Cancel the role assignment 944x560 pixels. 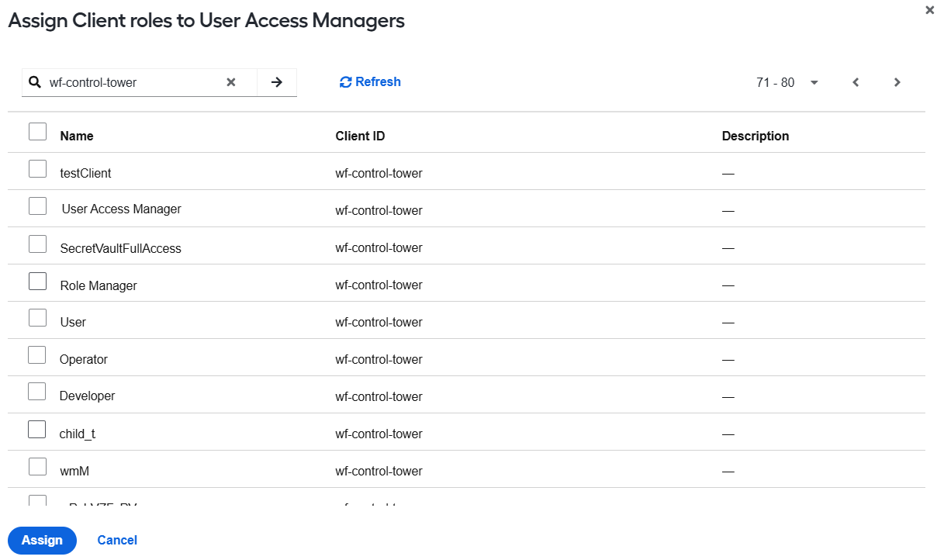tap(117, 540)
